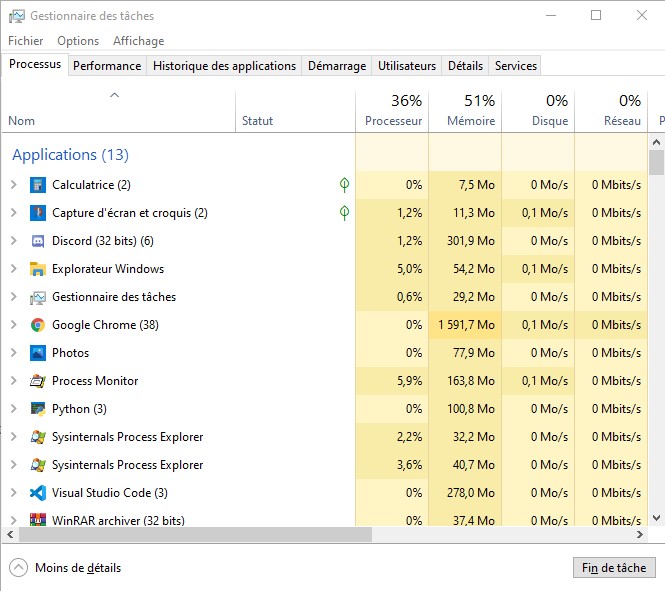
Task: Select the Sysinternals Process Explorer 40,7 Mo row
Action: [325, 465]
